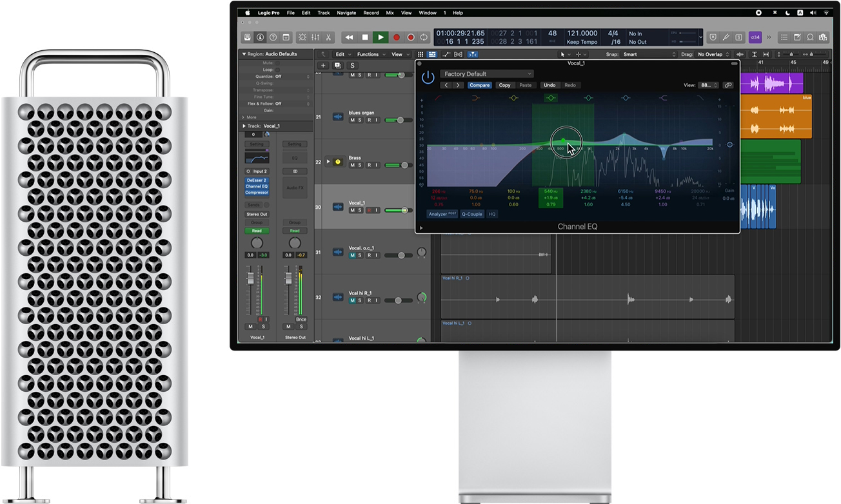Open the File menu
Viewport: 841px width, 504px height.
pos(291,13)
